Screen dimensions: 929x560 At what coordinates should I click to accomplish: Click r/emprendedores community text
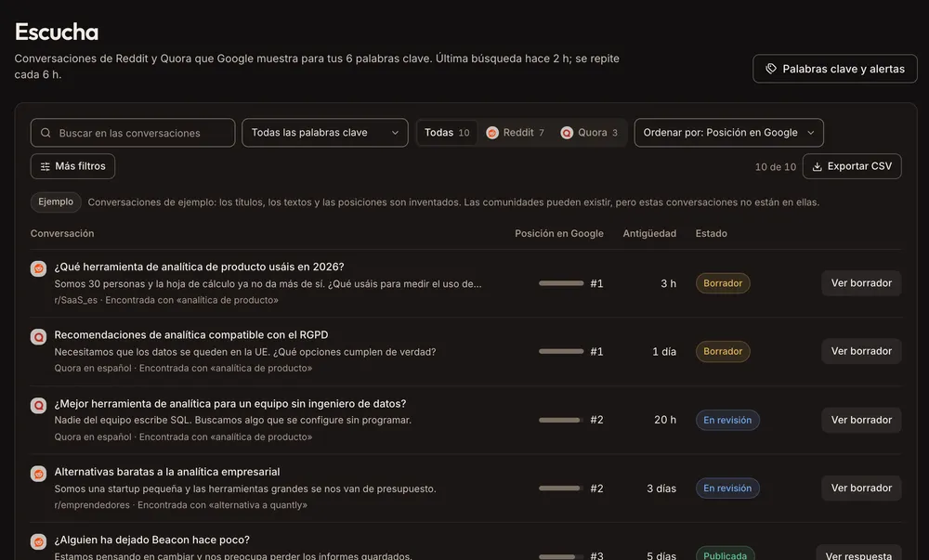click(92, 505)
